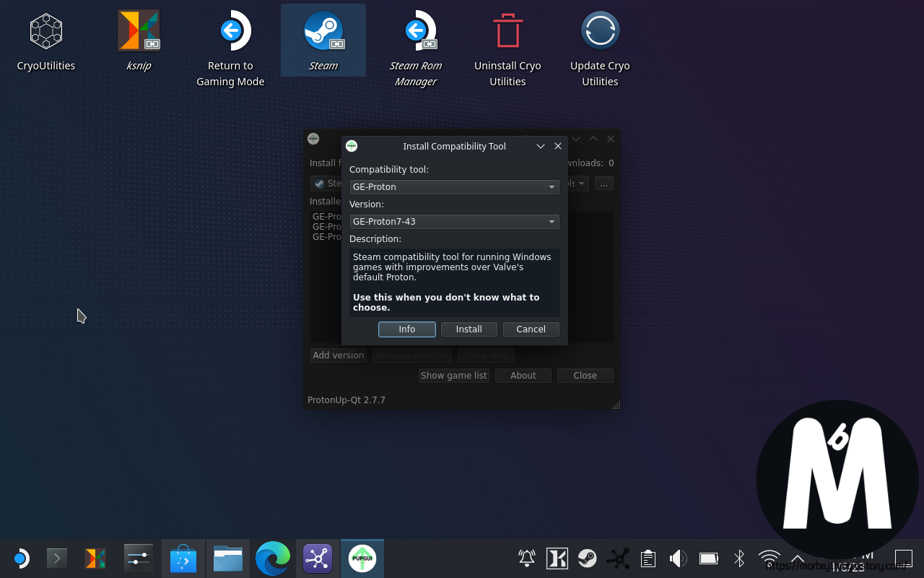Select the Uninstall Cryo Utilities icon
Viewport: 924px width, 578px height.
pos(507,49)
